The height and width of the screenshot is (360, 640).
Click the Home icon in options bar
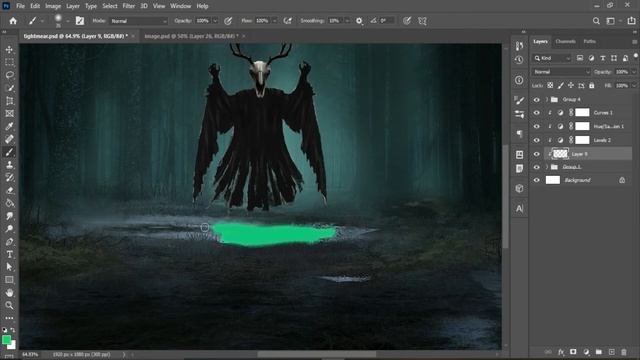click(x=13, y=21)
